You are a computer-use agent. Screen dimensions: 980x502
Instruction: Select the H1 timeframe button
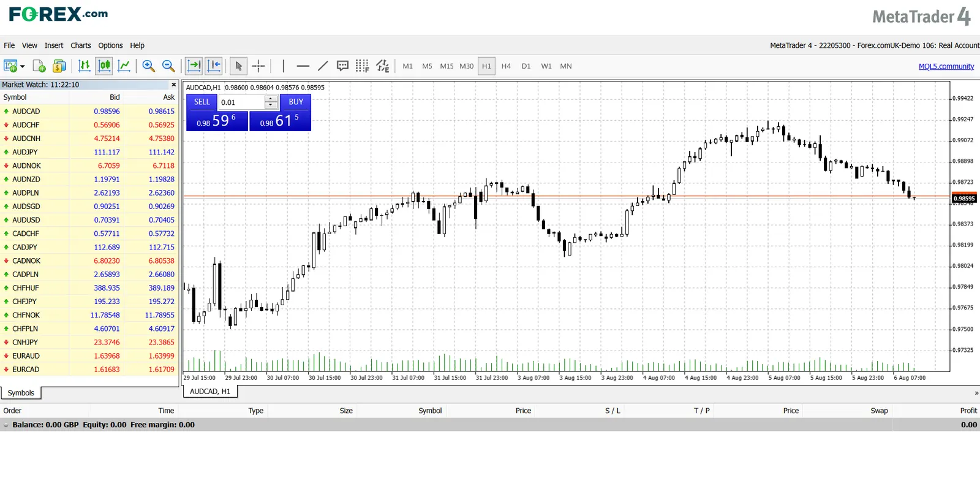pos(486,66)
